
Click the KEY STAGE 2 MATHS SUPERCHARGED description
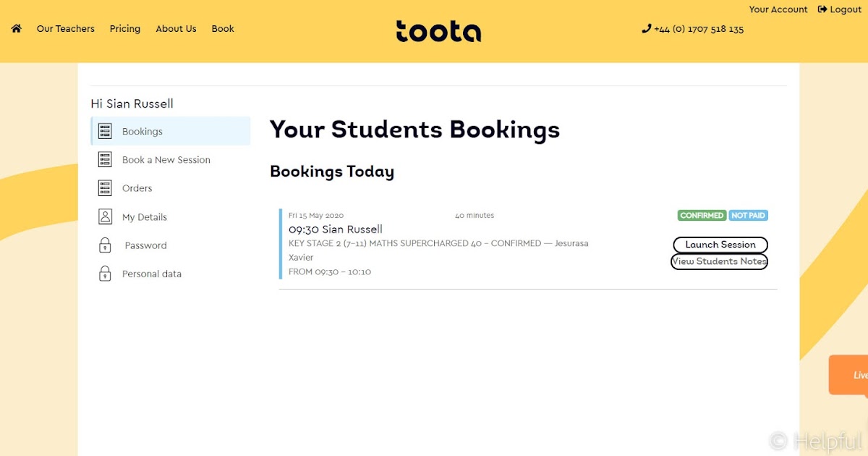point(438,250)
